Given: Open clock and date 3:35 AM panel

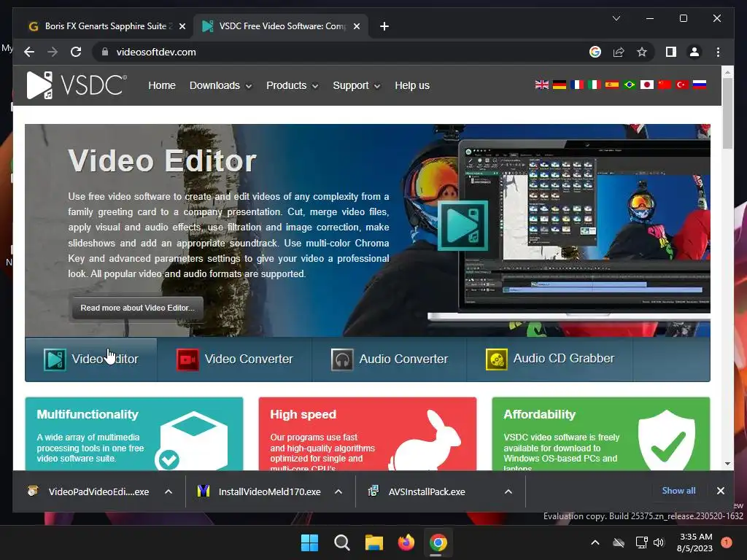Looking at the screenshot, I should (x=695, y=542).
